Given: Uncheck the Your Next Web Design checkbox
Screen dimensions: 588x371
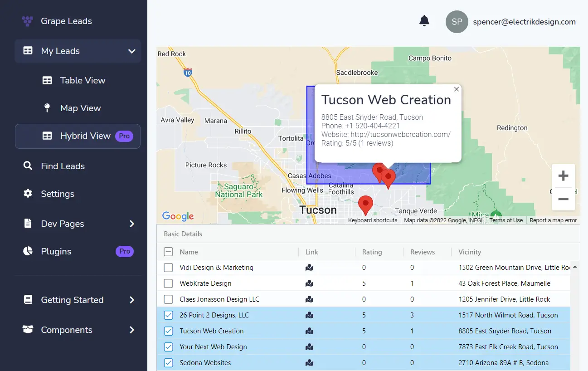Looking at the screenshot, I should (168, 347).
